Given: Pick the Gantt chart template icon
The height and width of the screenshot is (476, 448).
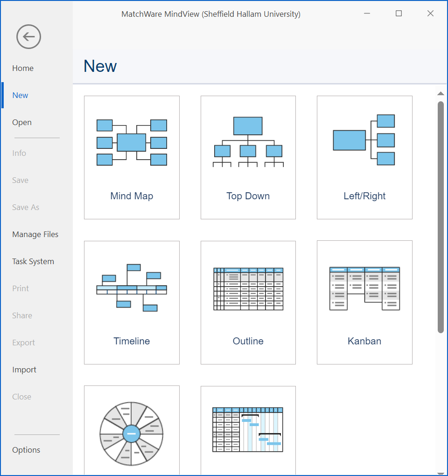Looking at the screenshot, I should (248, 429).
